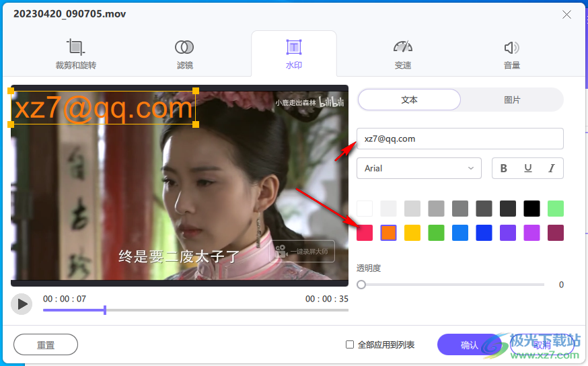This screenshot has height=366, width=588.
Task: Check 全部应用到列表 apply to all checkbox
Action: 349,344
